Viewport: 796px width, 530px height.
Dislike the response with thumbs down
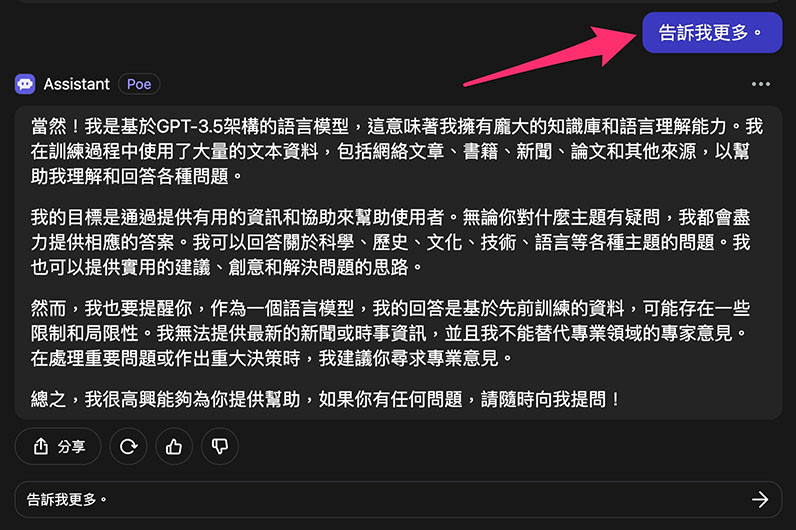point(220,447)
